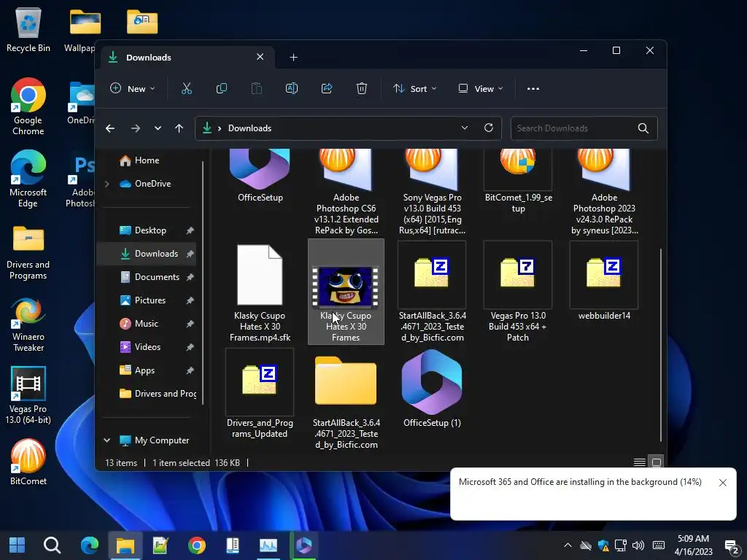The width and height of the screenshot is (747, 560).
Task: Click the Copy icon in Explorer toolbar
Action: (x=222, y=88)
